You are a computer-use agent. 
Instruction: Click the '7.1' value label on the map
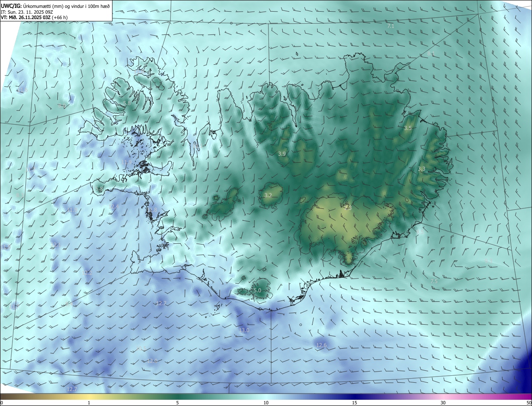[391, 26]
